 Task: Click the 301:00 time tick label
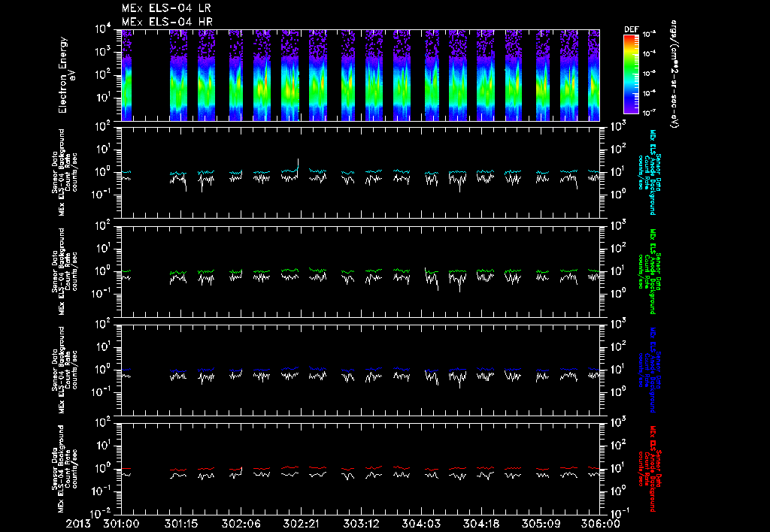pyautogui.click(x=121, y=524)
